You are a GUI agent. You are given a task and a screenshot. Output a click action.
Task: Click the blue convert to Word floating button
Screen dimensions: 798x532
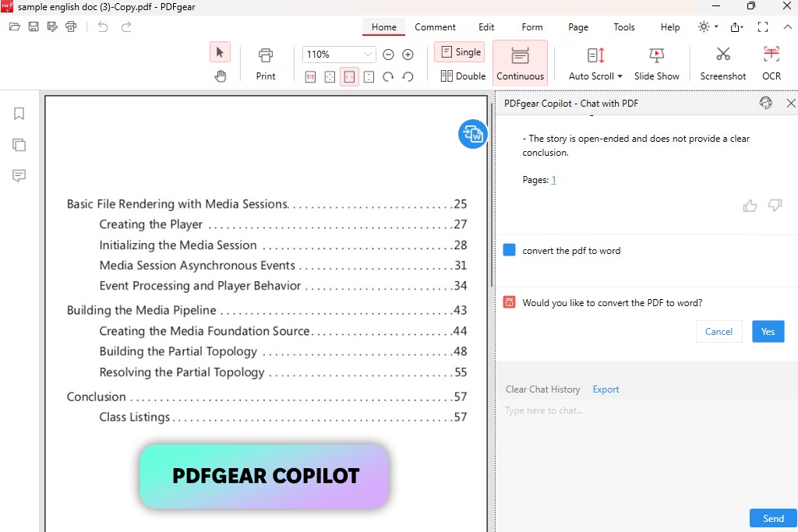(473, 134)
